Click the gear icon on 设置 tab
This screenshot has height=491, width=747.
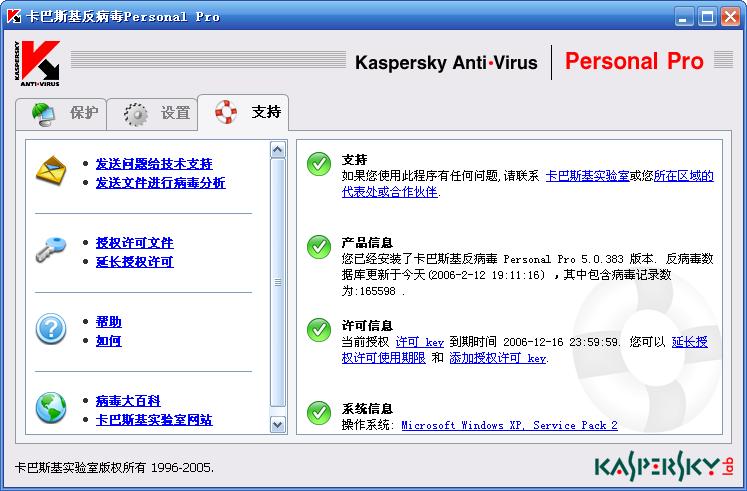[136, 114]
